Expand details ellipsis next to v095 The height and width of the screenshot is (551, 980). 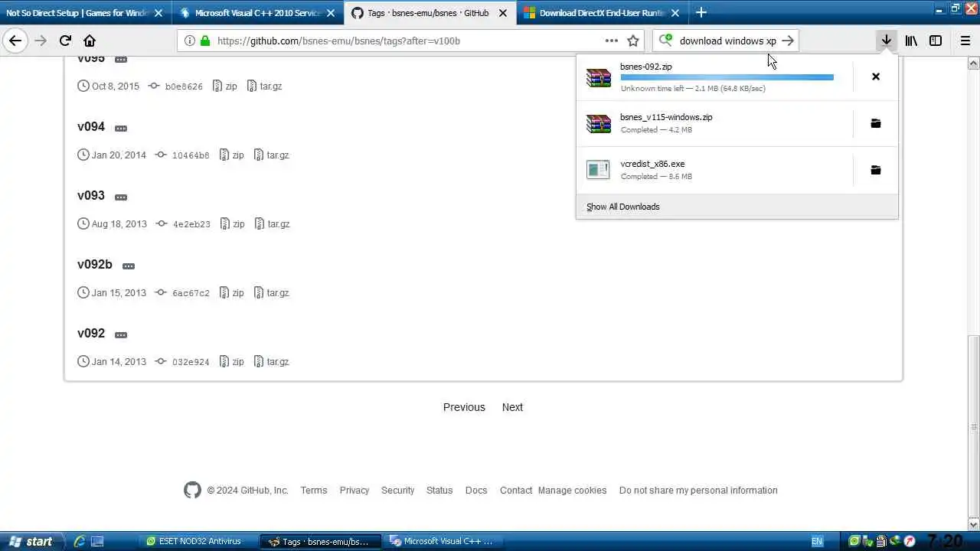coord(121,59)
